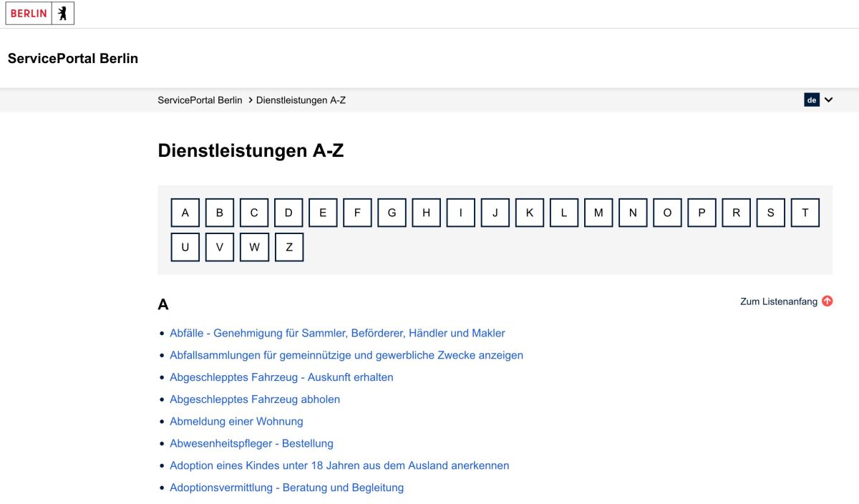Open 'Abgeschlepptes Fahrzeug abholen' link

[255, 399]
